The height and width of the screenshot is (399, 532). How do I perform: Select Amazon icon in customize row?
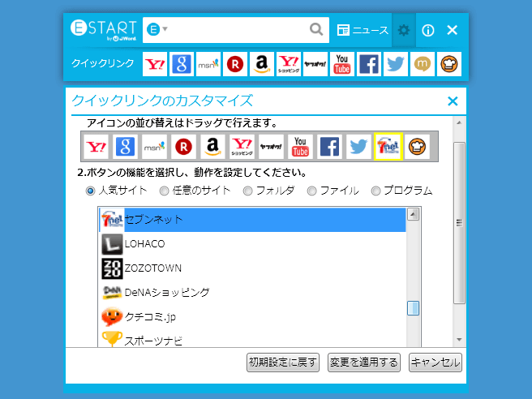212,147
